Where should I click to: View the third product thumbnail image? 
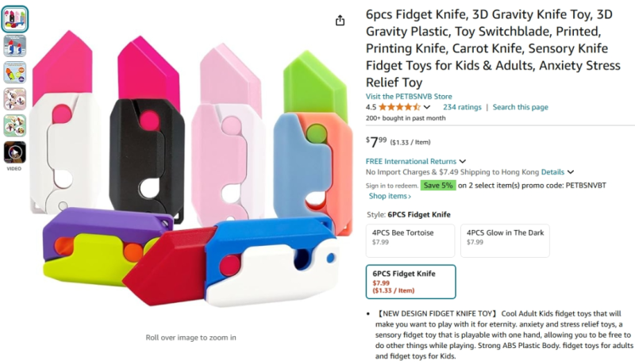coord(15,72)
